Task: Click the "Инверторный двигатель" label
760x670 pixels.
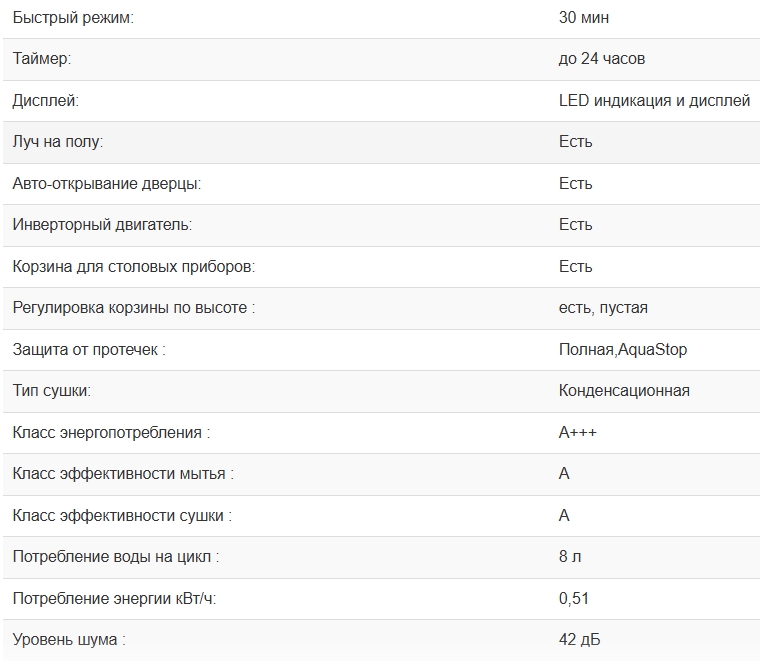Action: [x=102, y=225]
